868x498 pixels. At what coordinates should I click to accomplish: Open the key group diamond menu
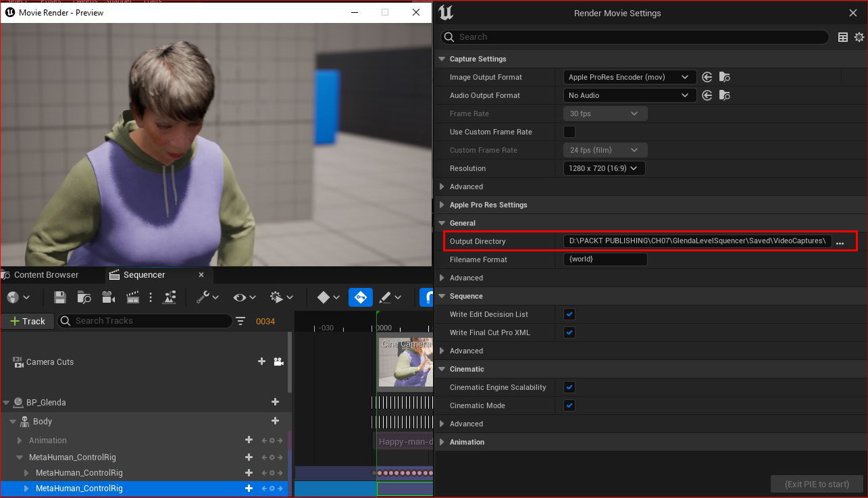tap(329, 297)
